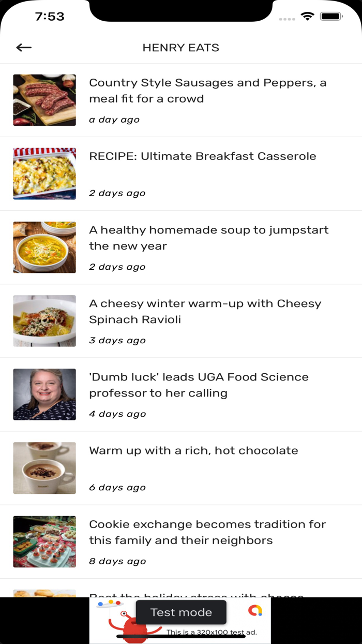Open the sausages and peppers thumbnail
Screen dimensions: 362x644
[44, 100]
